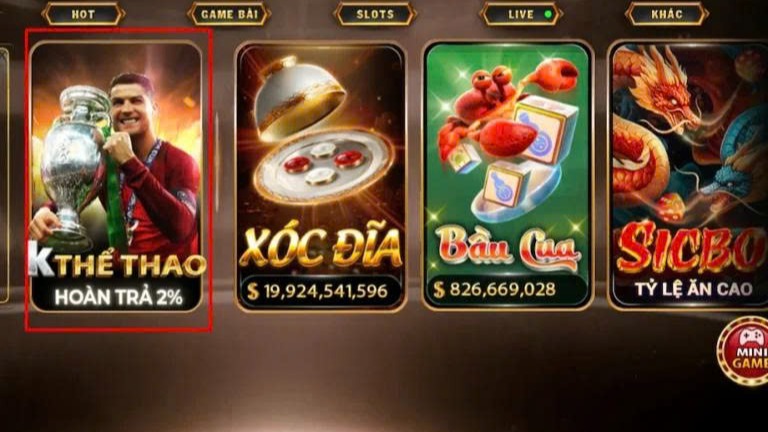768x432 pixels.
Task: Launch the Sicbo dragon game card
Action: point(688,176)
